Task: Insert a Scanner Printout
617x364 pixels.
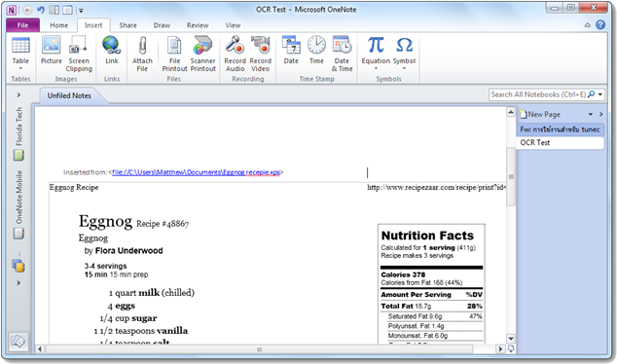Action: coord(202,54)
